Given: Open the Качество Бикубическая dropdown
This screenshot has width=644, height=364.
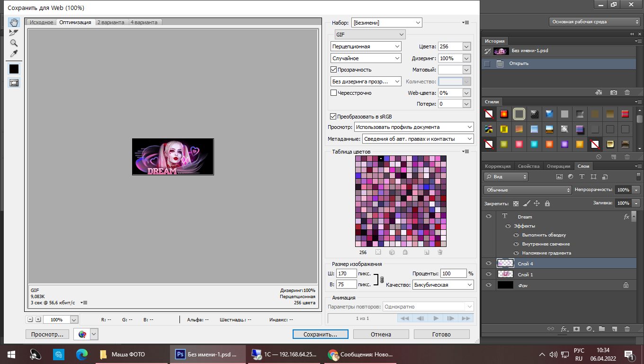Looking at the screenshot, I should 442,285.
